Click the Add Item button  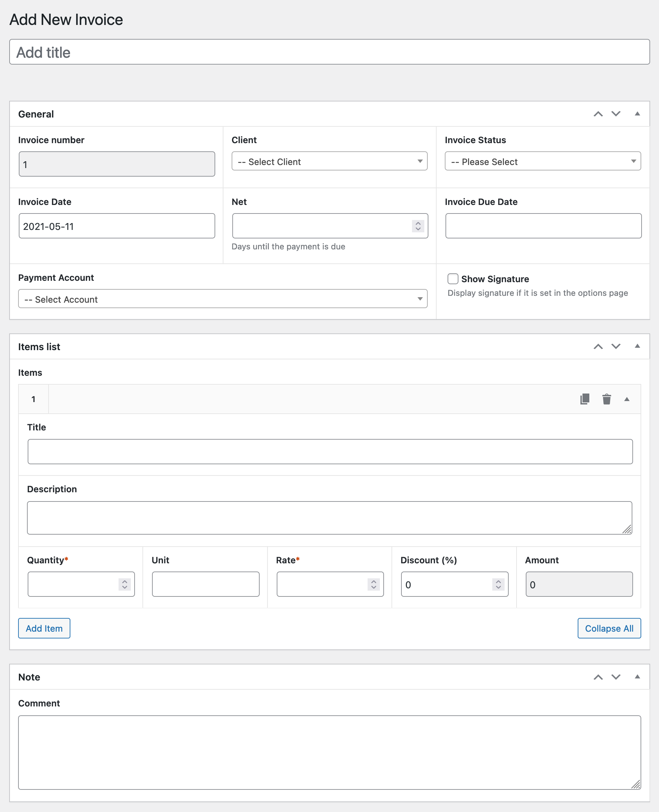[44, 628]
